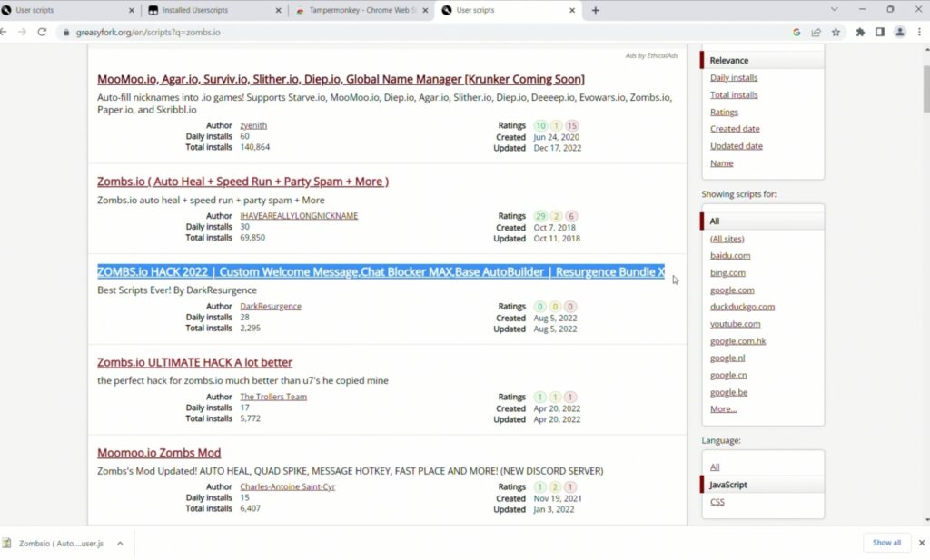Close the active User scripts tab
The image size is (930, 560).
coord(572,10)
